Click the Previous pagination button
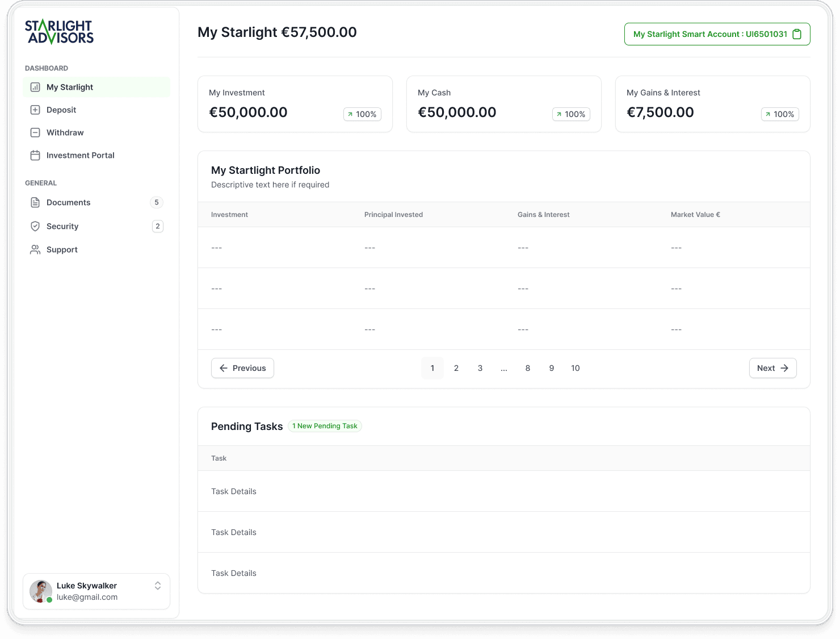Image resolution: width=840 pixels, height=639 pixels. (x=242, y=368)
